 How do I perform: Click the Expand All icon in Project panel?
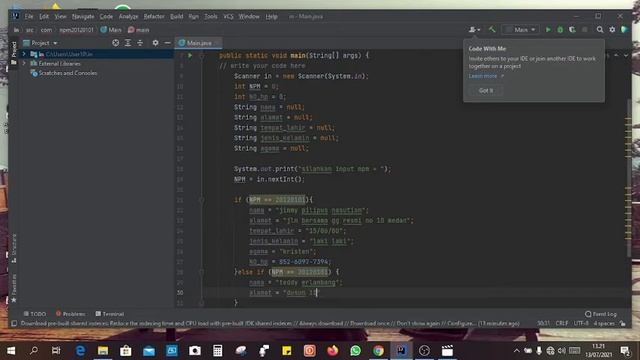click(128, 43)
